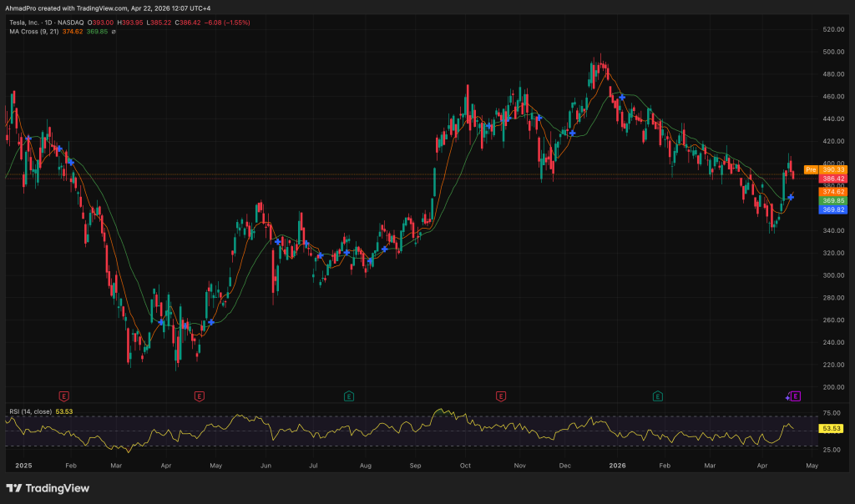Click the orange Pre 390.33 pre-market price label
Image resolution: width=855 pixels, height=504 pixels.
tap(826, 169)
